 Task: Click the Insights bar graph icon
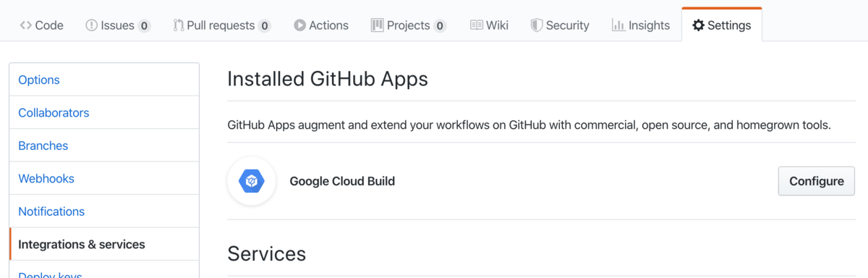point(618,25)
